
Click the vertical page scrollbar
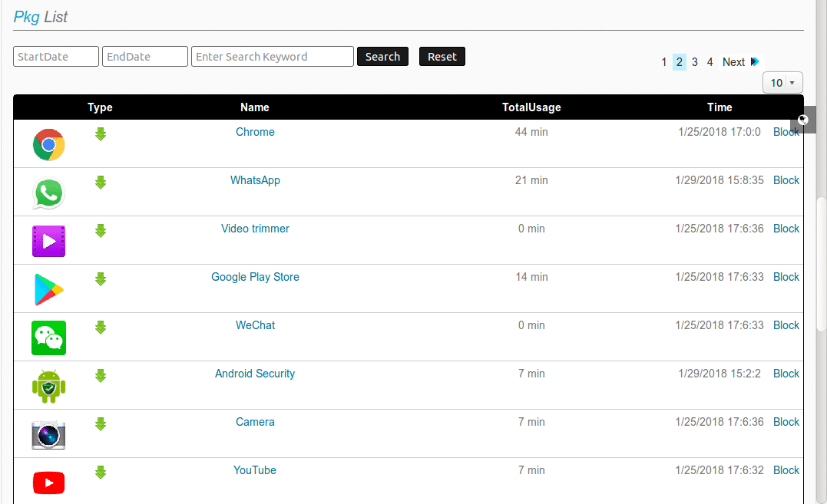[x=821, y=265]
